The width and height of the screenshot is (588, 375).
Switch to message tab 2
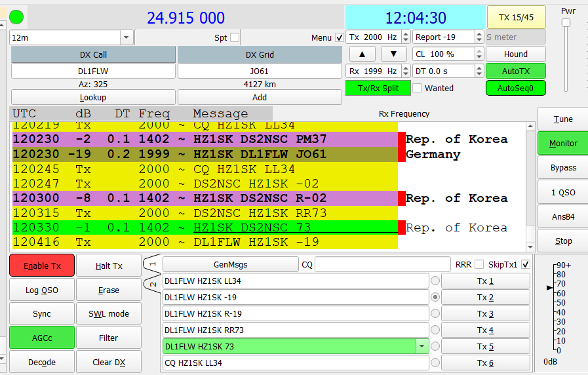point(152,285)
